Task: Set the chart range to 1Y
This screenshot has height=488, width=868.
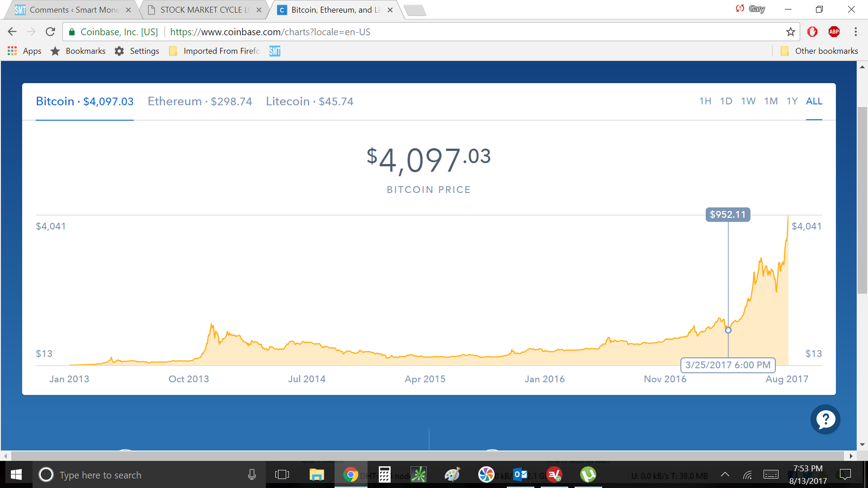Action: (x=792, y=101)
